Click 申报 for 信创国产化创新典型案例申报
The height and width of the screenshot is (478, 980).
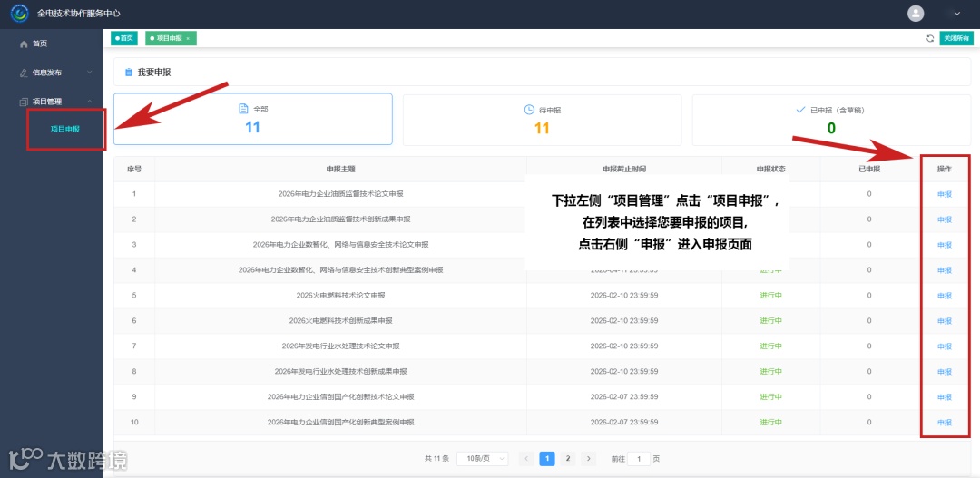click(x=945, y=423)
